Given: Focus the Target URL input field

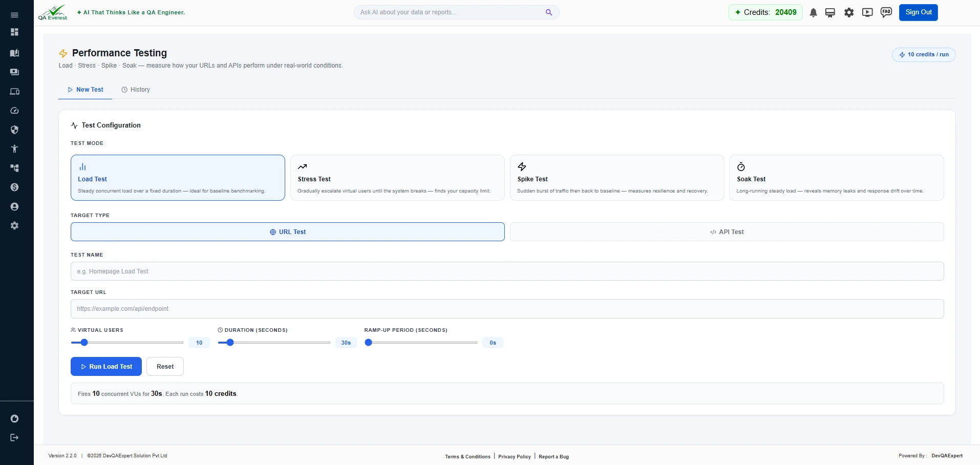Looking at the screenshot, I should click(x=507, y=309).
